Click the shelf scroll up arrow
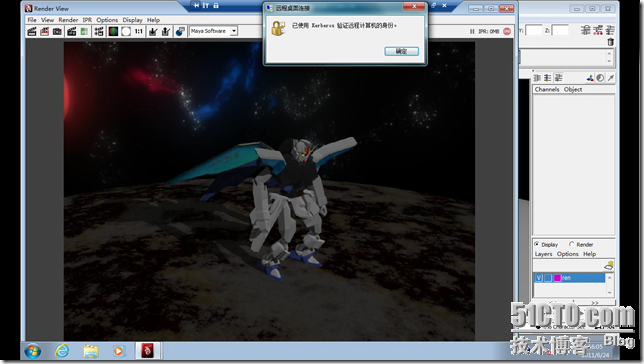The width and height of the screenshot is (644, 364). tap(609, 53)
